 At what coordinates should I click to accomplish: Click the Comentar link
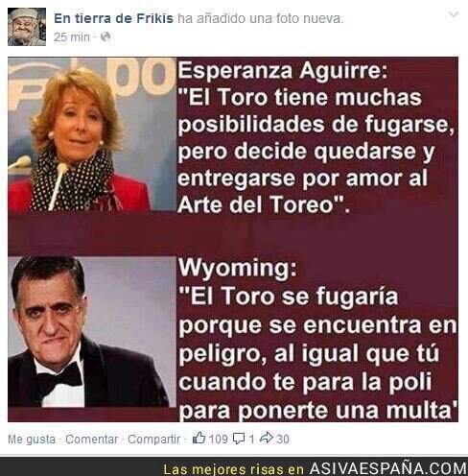pyautogui.click(x=92, y=440)
